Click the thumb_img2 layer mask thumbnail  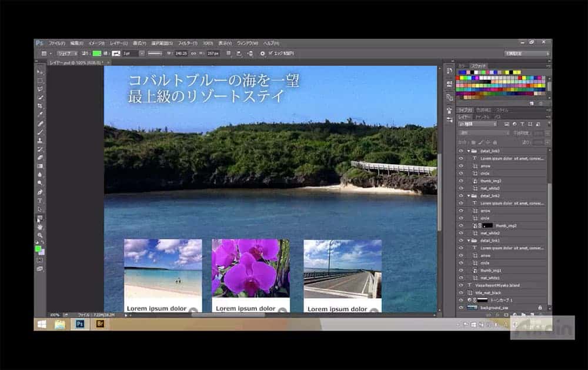pos(487,225)
